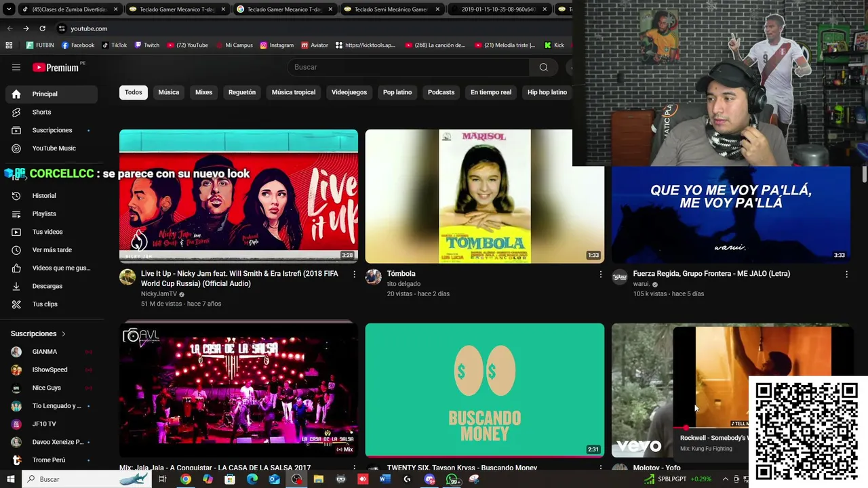This screenshot has height=488, width=868.
Task: Play the Live It Up video thumbnail
Action: (239, 197)
